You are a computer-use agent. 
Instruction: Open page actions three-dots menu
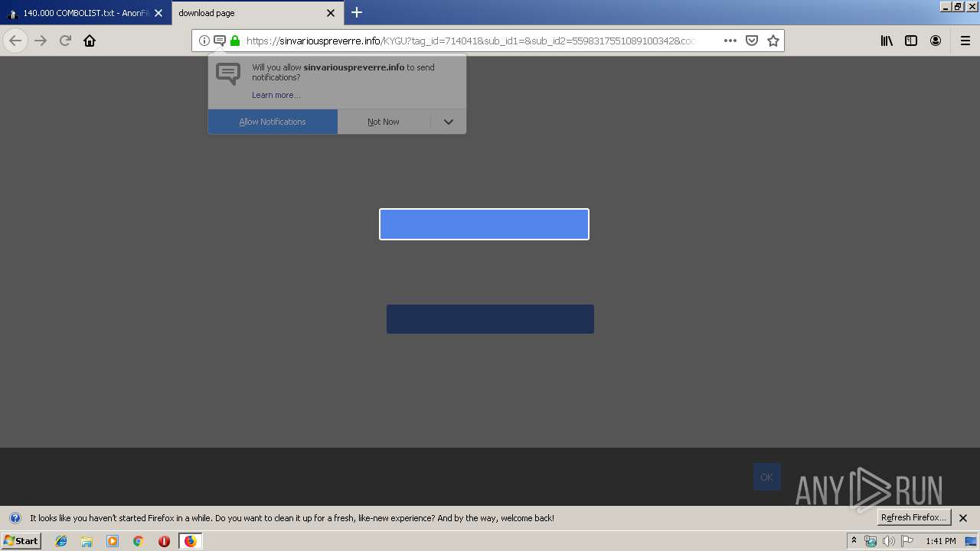[730, 41]
